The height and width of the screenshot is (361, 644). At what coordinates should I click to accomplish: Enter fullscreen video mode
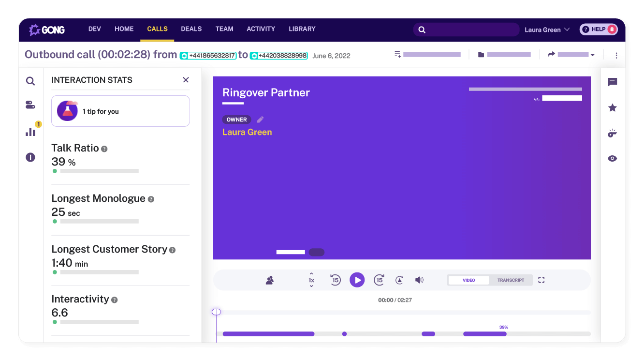click(x=542, y=280)
